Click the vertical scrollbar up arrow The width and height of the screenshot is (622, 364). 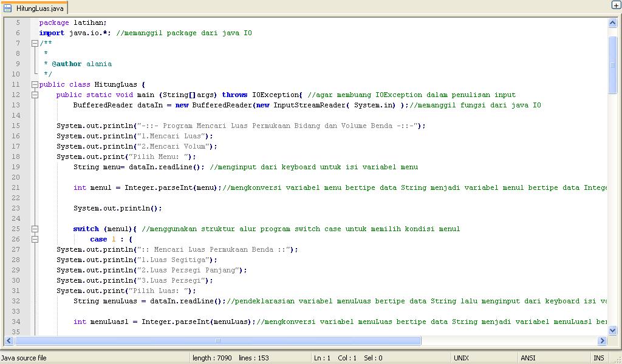click(612, 22)
